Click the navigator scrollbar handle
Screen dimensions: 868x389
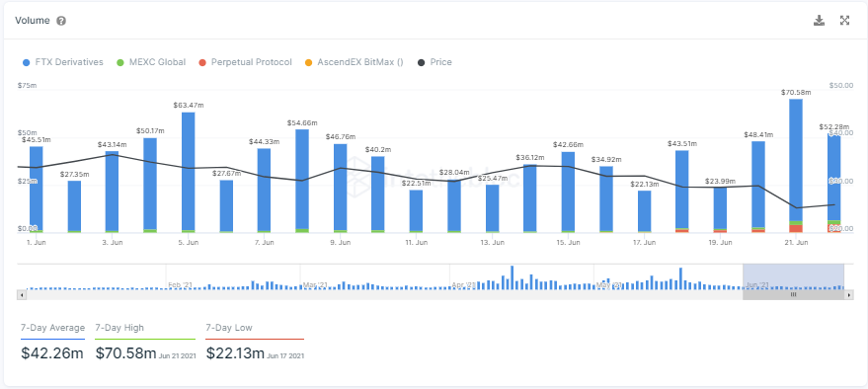[x=793, y=295]
